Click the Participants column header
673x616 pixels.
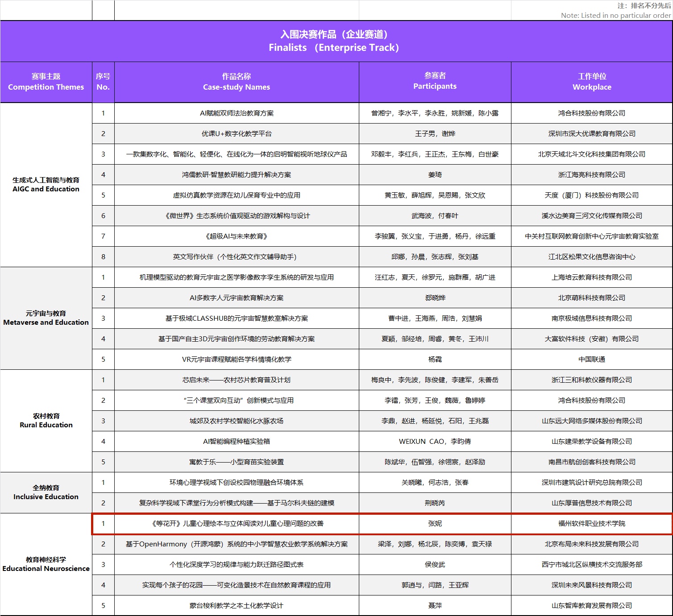click(x=435, y=81)
